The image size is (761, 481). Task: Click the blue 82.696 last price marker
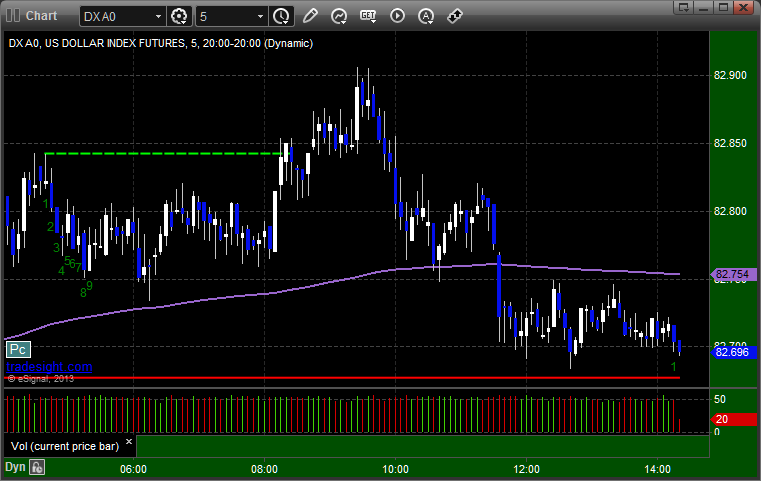click(x=733, y=352)
